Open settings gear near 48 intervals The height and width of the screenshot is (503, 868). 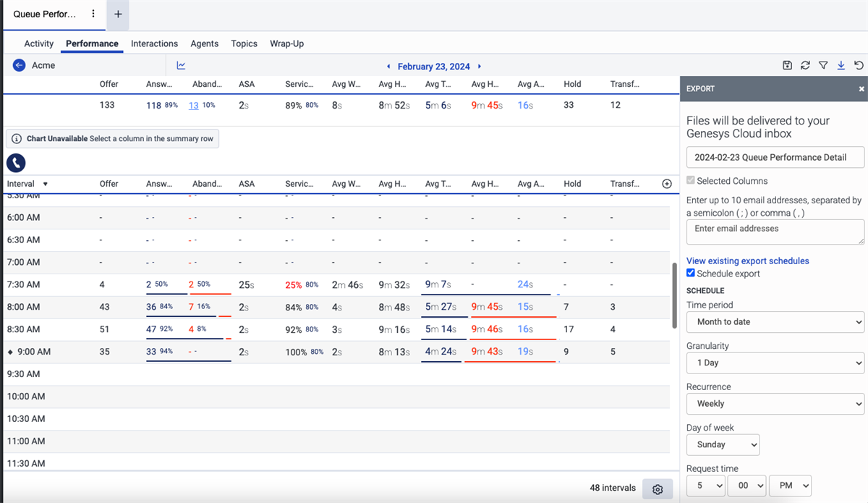click(x=658, y=489)
